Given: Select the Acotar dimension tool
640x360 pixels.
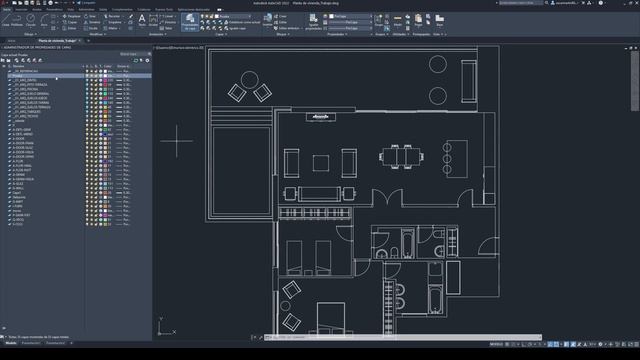Looking at the screenshot, I should (x=153, y=20).
